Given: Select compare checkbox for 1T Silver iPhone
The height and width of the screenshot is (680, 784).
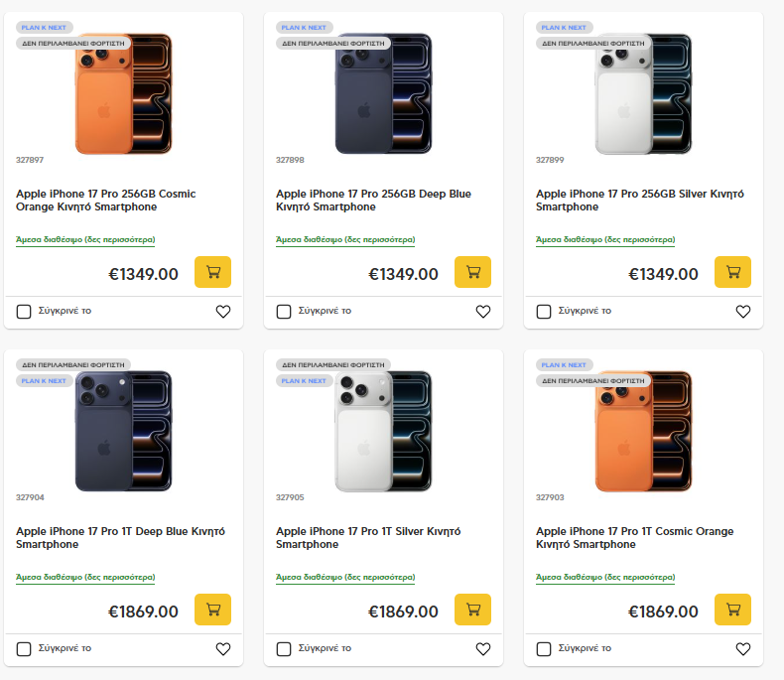Looking at the screenshot, I should (x=284, y=649).
